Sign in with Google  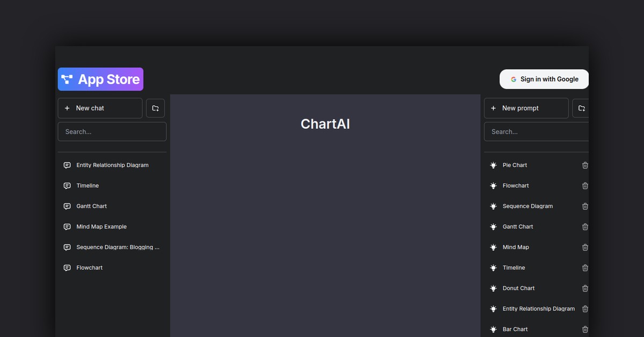[544, 79]
